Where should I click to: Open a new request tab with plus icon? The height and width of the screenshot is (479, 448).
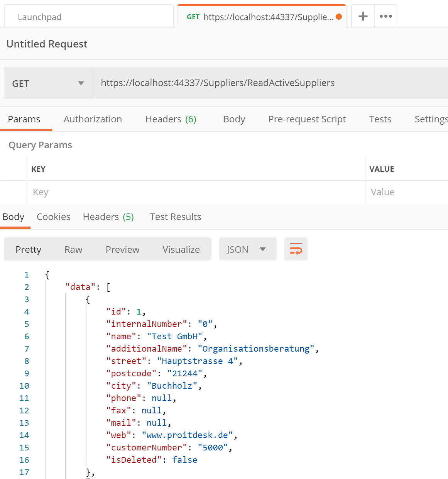[x=363, y=16]
